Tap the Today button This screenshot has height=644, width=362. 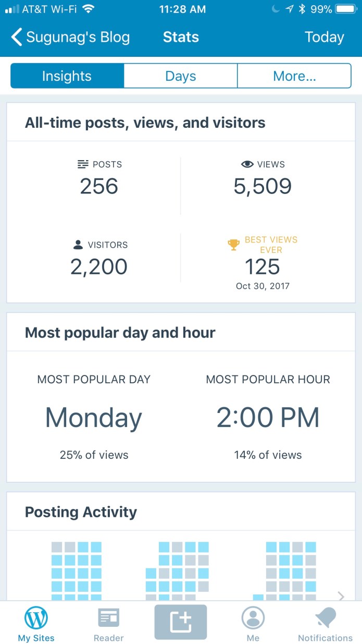coord(324,38)
